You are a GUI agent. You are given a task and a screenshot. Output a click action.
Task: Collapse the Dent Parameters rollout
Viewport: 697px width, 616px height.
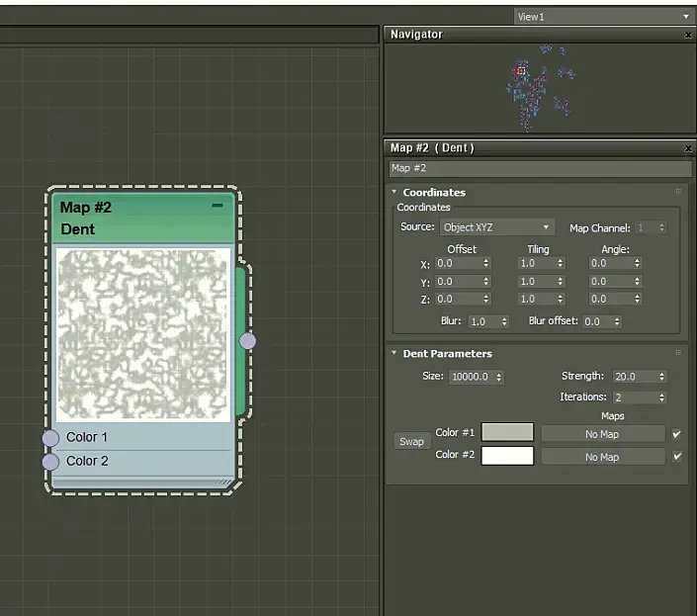pos(395,354)
